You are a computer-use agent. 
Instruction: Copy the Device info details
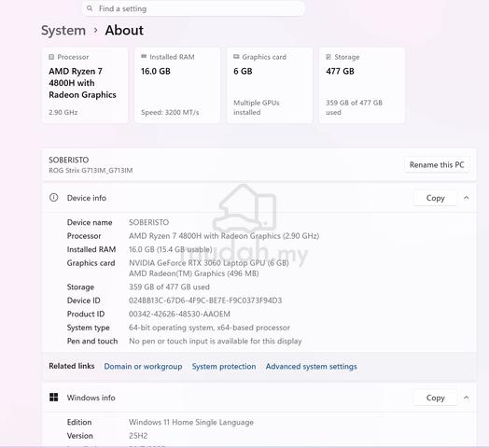point(436,198)
